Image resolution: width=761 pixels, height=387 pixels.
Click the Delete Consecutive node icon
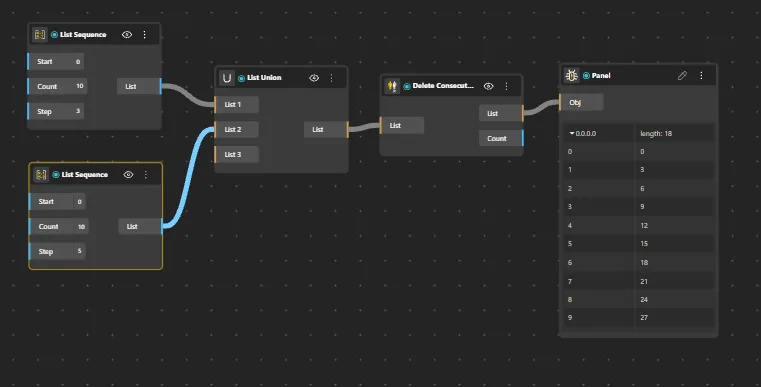392,86
